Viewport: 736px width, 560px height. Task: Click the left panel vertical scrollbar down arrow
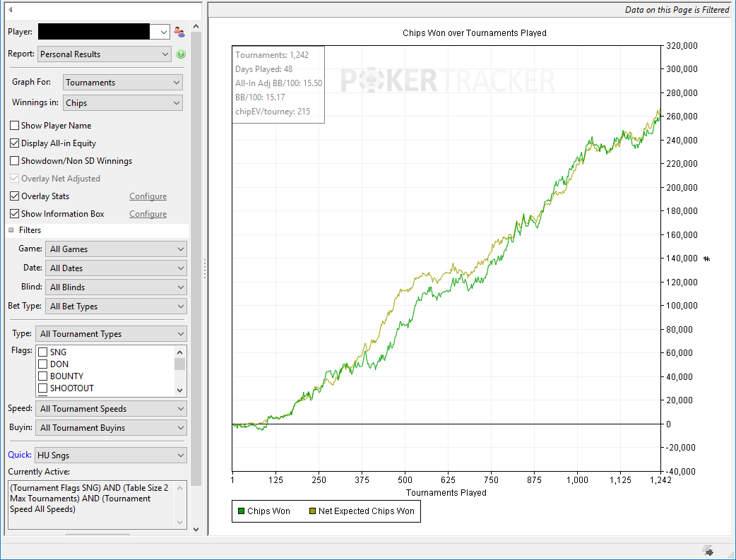click(196, 529)
